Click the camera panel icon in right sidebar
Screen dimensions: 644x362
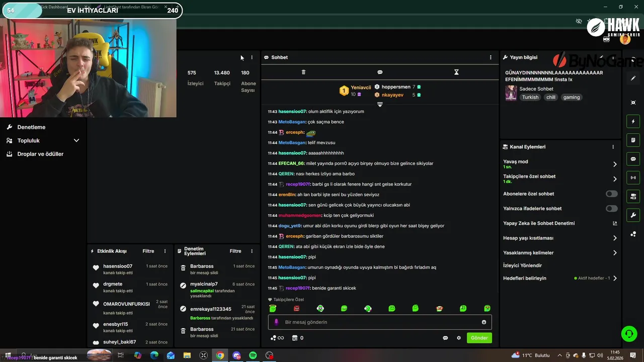coord(633,196)
